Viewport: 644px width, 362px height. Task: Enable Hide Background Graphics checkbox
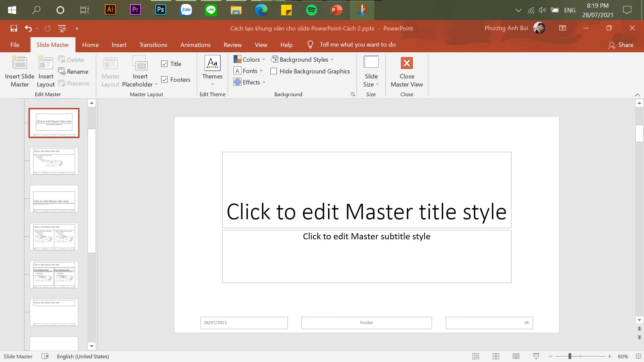point(274,71)
